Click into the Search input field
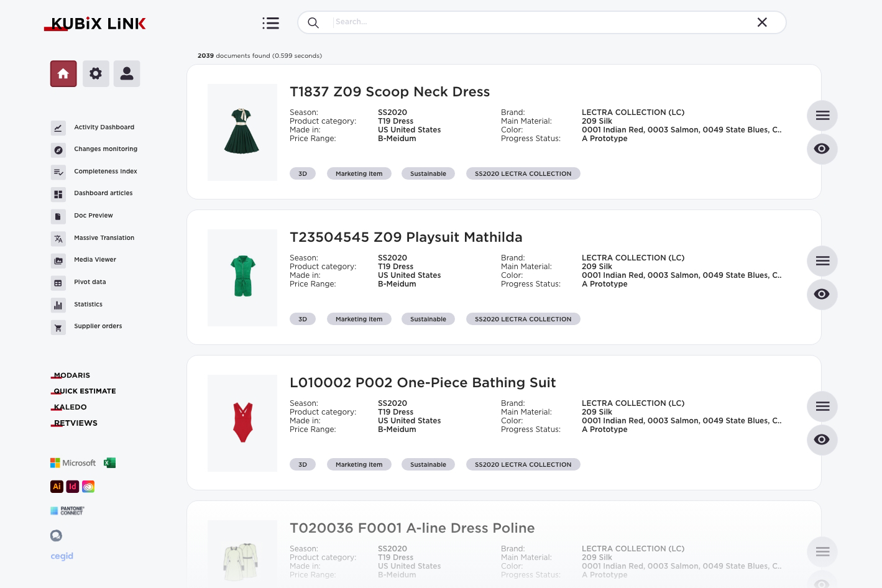The width and height of the screenshot is (882, 588). click(541, 22)
